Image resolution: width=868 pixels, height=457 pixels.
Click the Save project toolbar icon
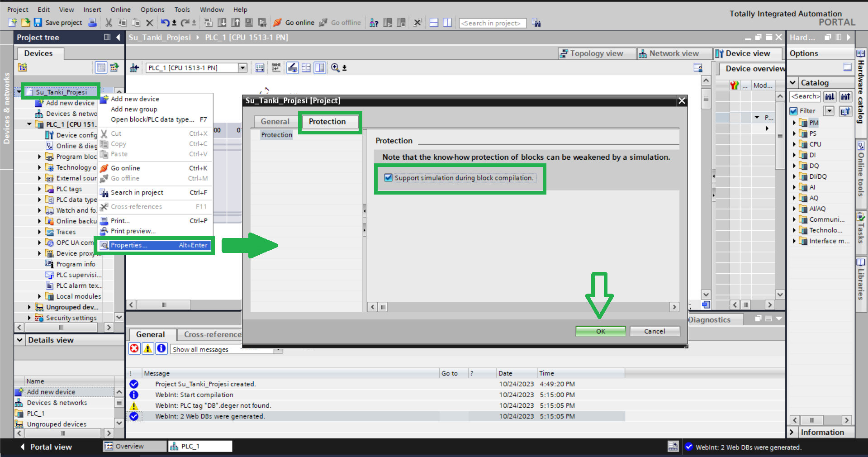pyautogui.click(x=38, y=23)
